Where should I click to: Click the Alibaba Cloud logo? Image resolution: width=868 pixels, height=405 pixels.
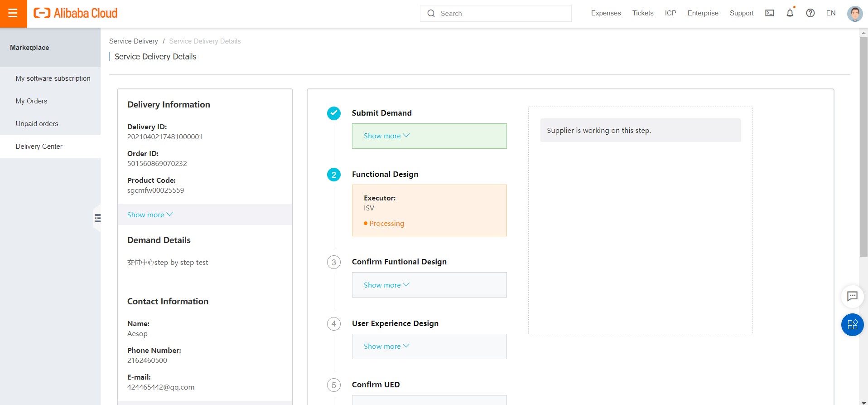(x=76, y=14)
